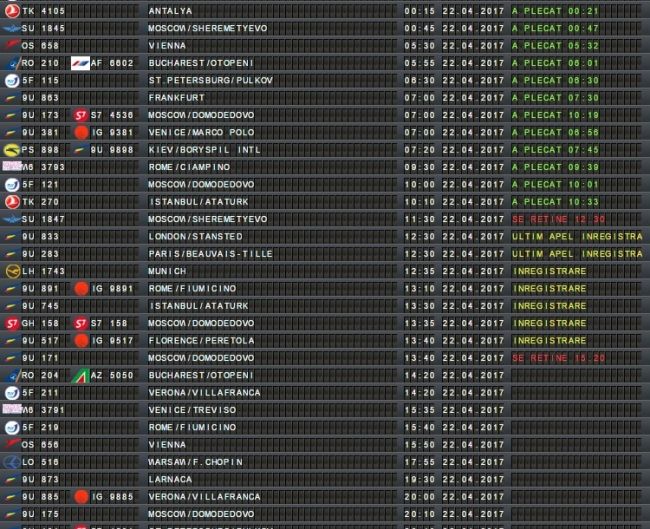
Task: Click the ANTALYA destination text
Action: (x=170, y=11)
